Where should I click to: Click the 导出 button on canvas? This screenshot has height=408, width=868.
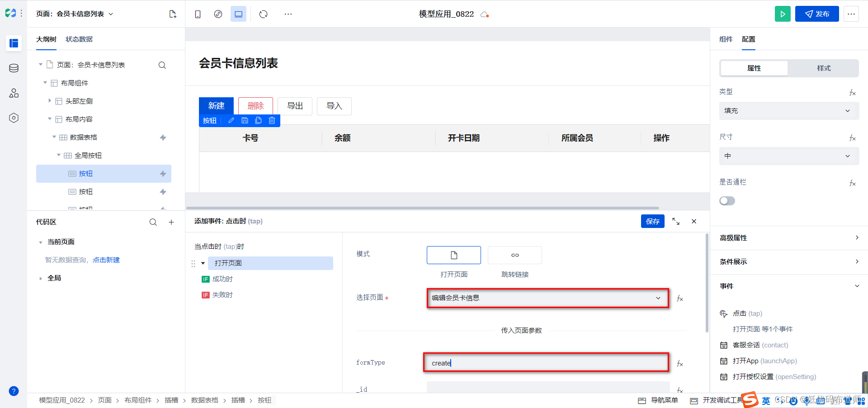click(295, 106)
